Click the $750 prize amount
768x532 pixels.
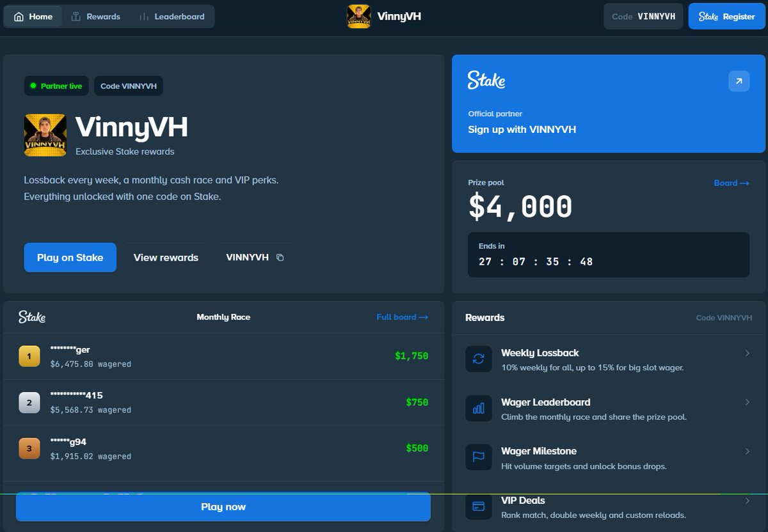(x=417, y=402)
